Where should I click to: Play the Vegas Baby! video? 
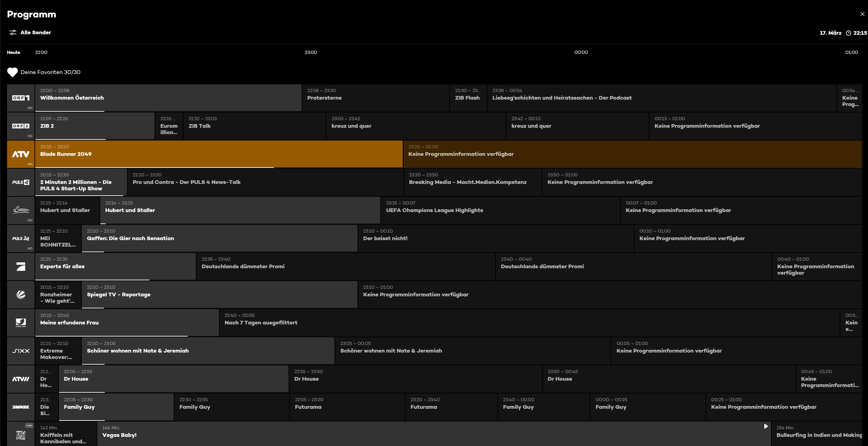click(765, 426)
